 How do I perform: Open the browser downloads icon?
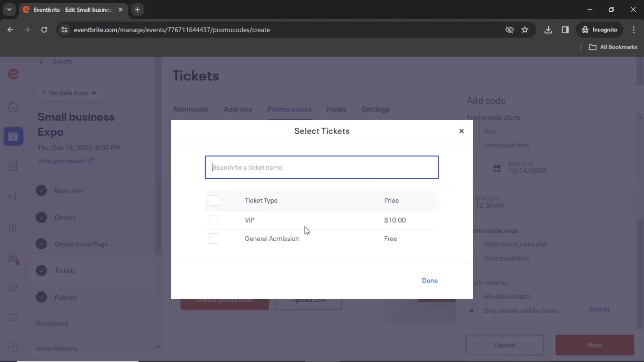point(548,30)
